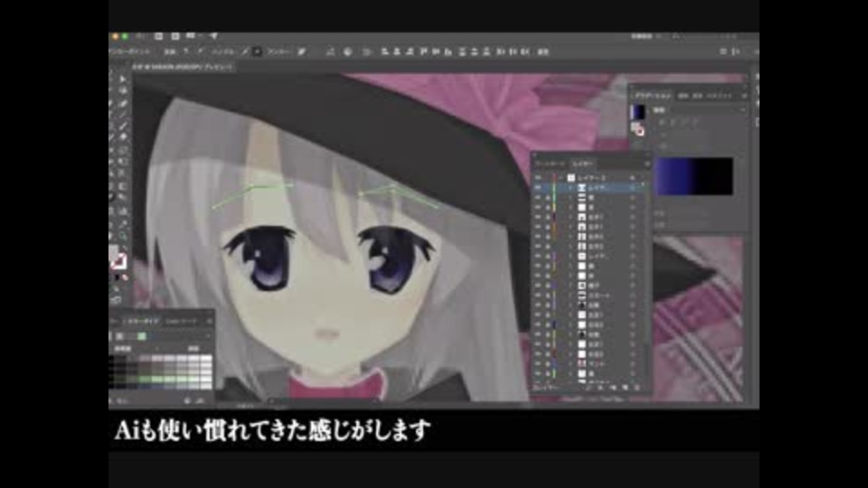Click the GPU performance rocket icon
The image size is (868, 488).
click(213, 36)
